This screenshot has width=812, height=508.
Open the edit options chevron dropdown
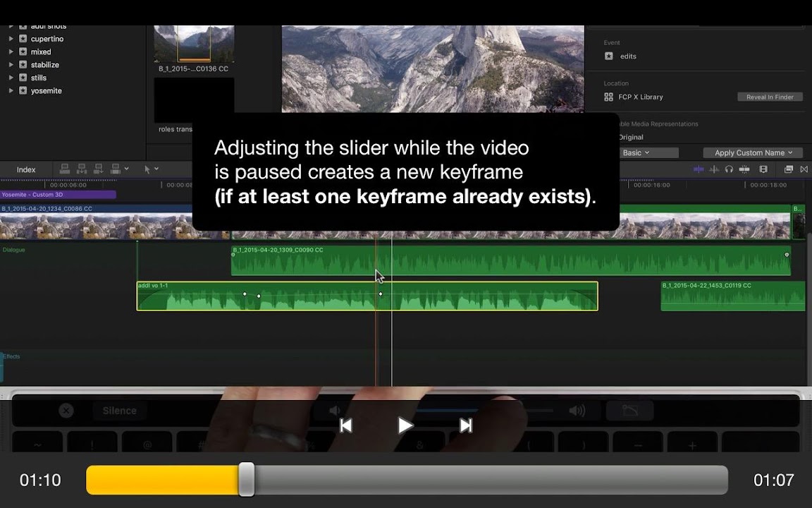click(x=127, y=169)
